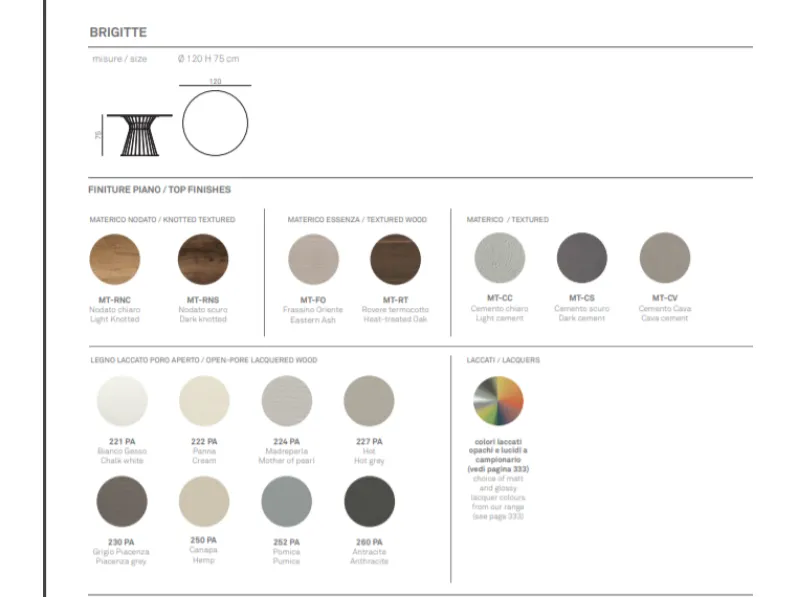Image resolution: width=796 pixels, height=597 pixels.
Task: Click the 'MT-RNC' code label
Action: pos(115,300)
